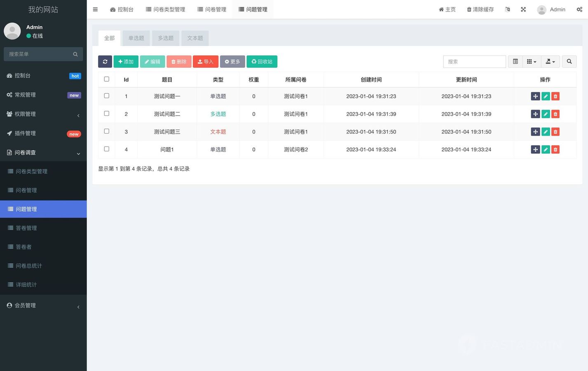
Task: Tick the checkbox for 测试问题一 row
Action: [107, 96]
